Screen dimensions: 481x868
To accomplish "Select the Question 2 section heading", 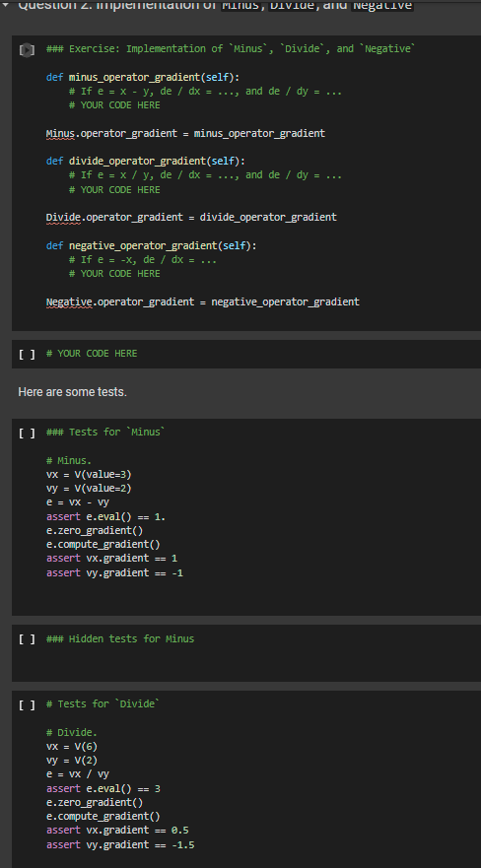I will [216, 5].
